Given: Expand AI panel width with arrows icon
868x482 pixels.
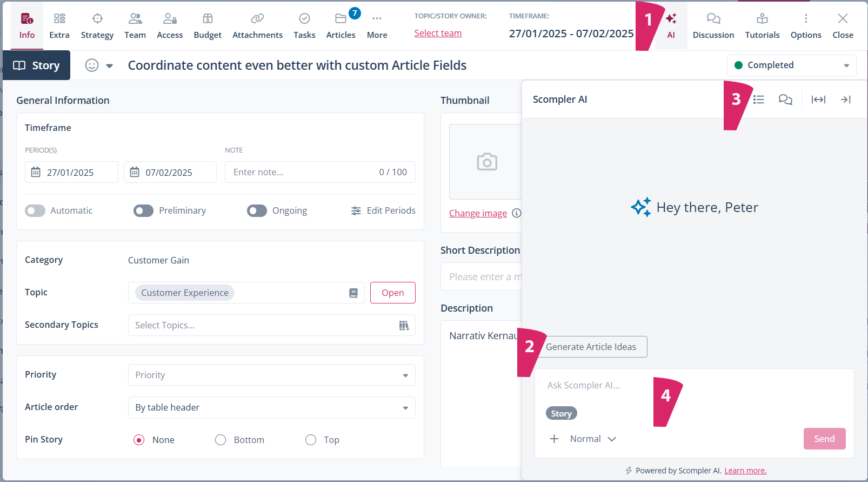Looking at the screenshot, I should 818,100.
